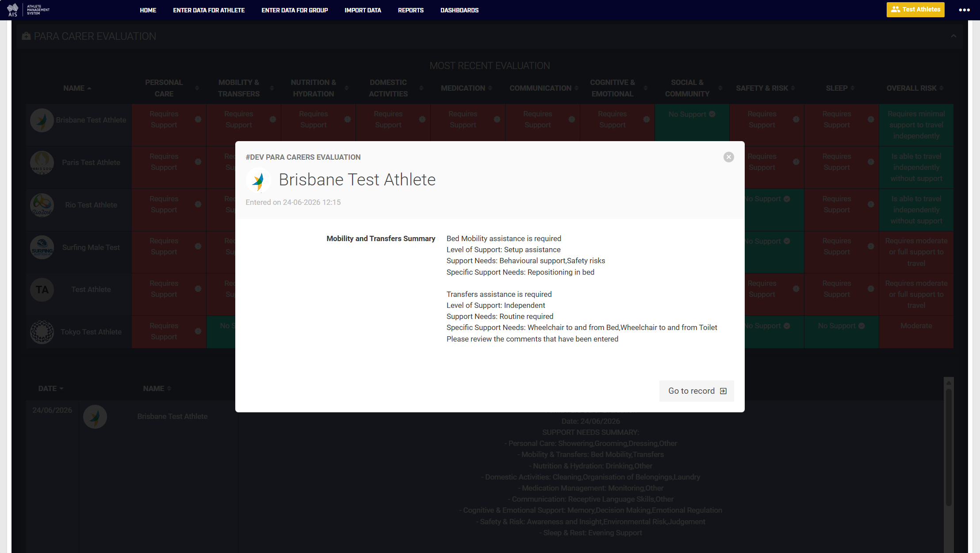Image resolution: width=980 pixels, height=553 pixels.
Task: Click Brisbane Test Athlete avatar in lower table
Action: (x=95, y=416)
